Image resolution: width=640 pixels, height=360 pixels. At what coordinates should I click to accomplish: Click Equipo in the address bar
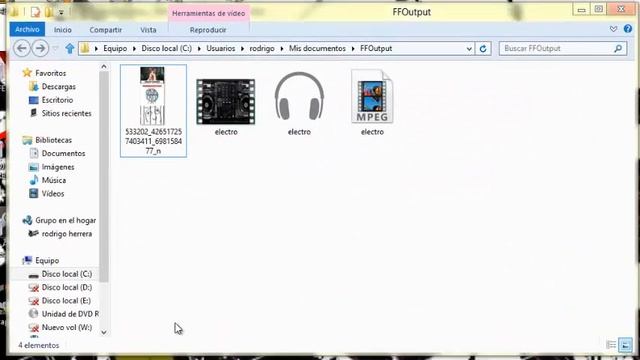click(115, 48)
